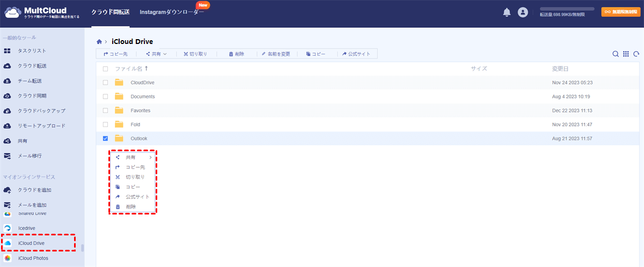
Task: Click the サイズ column header
Action: tap(479, 69)
